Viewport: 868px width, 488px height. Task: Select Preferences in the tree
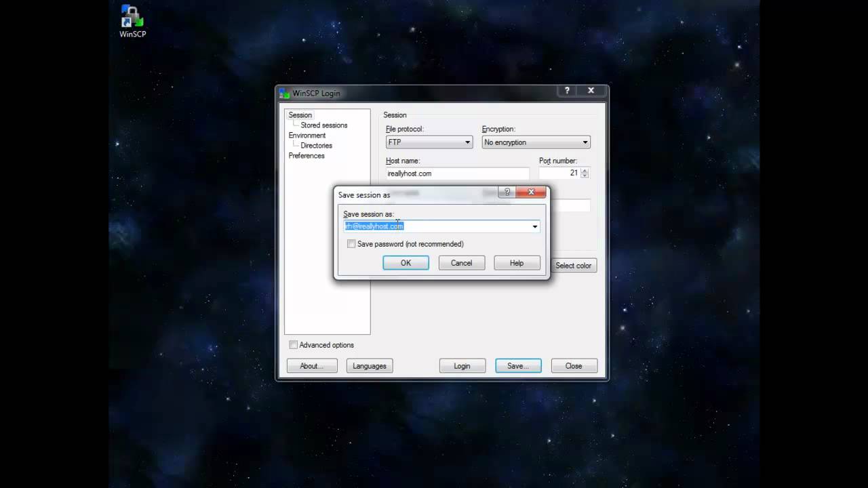click(307, 156)
